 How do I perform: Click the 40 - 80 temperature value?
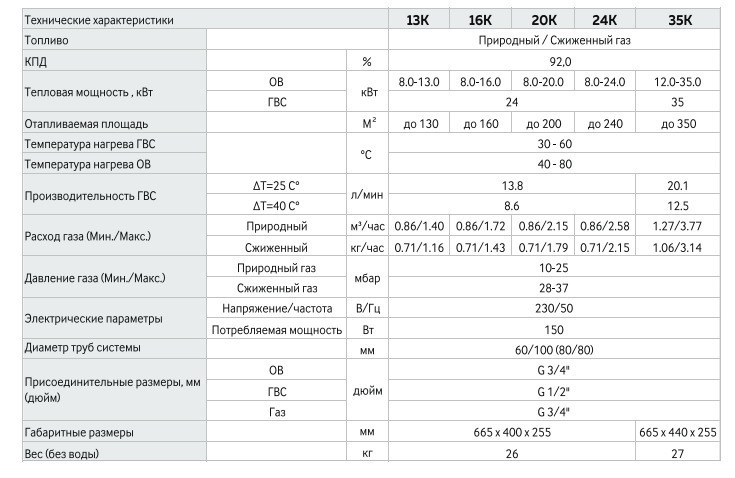[x=555, y=164]
